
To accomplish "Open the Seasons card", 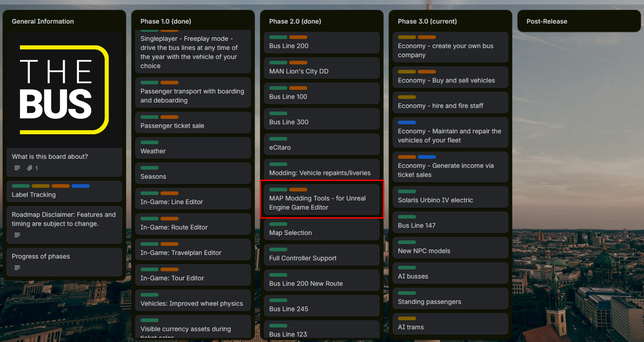I will click(193, 173).
